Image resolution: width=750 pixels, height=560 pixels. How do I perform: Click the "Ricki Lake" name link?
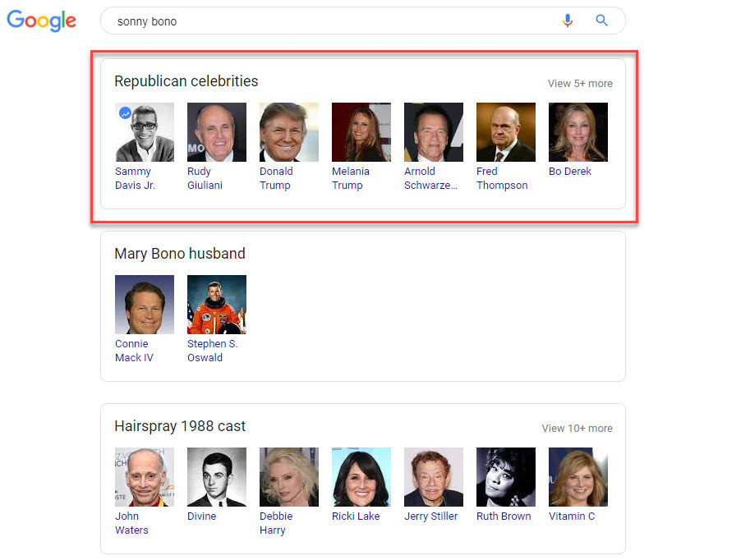[x=357, y=516]
